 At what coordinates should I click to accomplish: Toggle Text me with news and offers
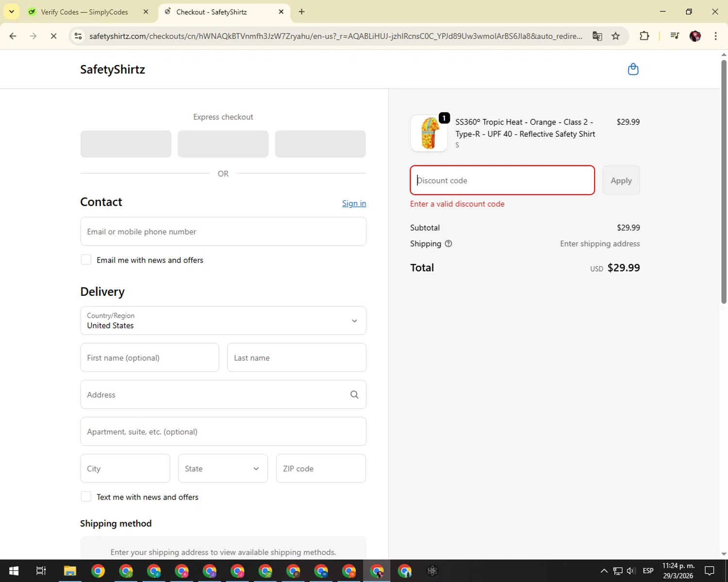(86, 497)
